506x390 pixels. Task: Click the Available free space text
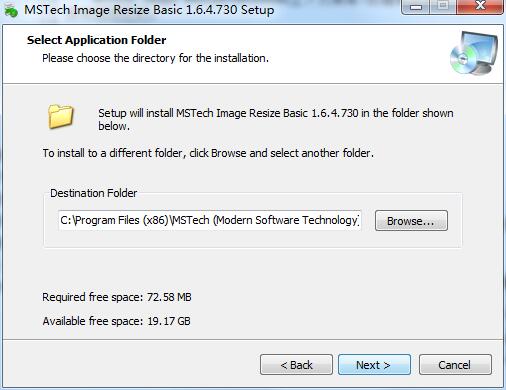117,321
